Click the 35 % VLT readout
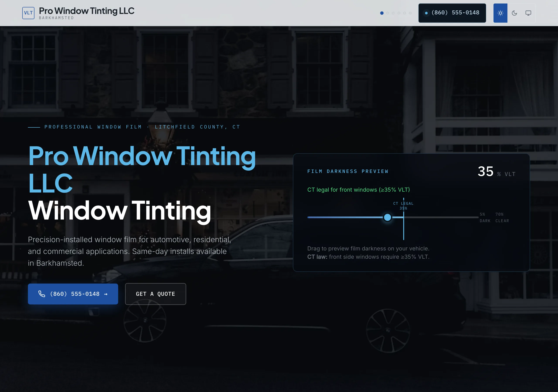Image resolution: width=558 pixels, height=392 pixels. click(496, 171)
